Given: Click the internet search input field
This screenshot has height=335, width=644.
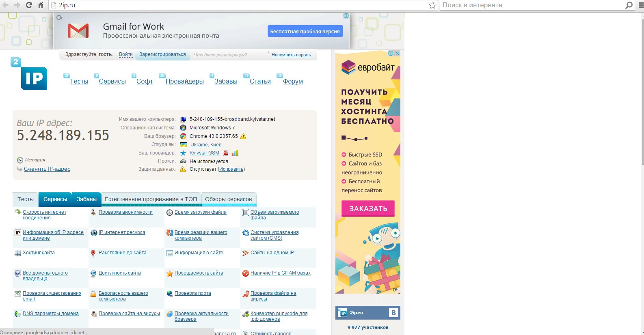Looking at the screenshot, I should (x=533, y=5).
